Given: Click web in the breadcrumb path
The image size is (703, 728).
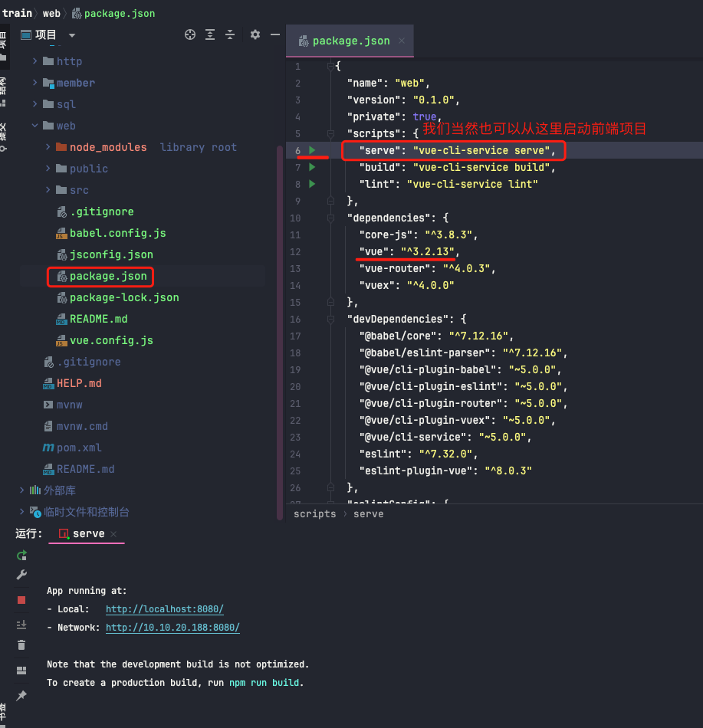Looking at the screenshot, I should [51, 14].
